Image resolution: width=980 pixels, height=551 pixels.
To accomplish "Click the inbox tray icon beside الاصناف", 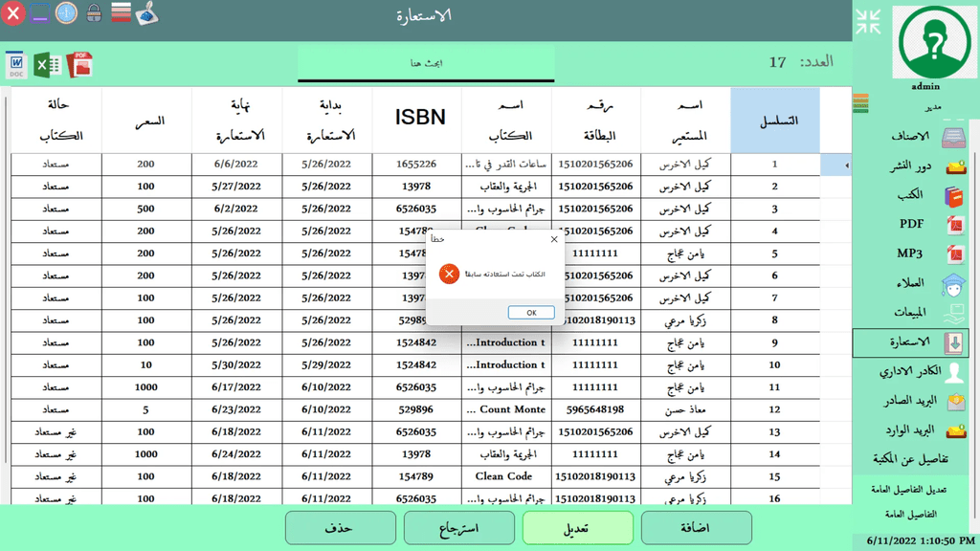I will pyautogui.click(x=954, y=137).
